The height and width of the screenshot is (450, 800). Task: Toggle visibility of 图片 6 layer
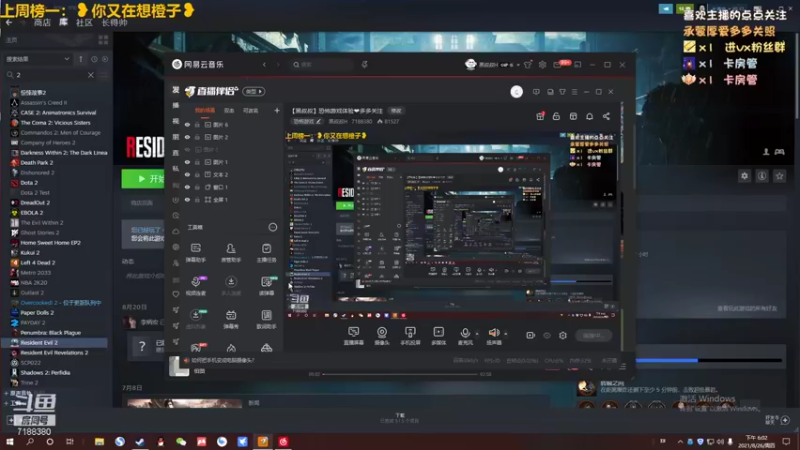click(187, 124)
